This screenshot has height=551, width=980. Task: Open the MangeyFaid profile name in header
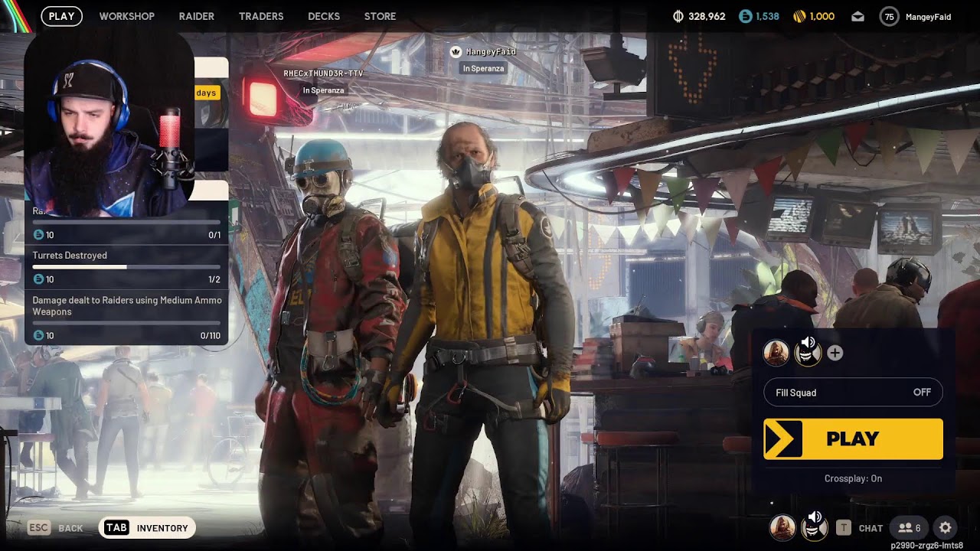(x=928, y=16)
